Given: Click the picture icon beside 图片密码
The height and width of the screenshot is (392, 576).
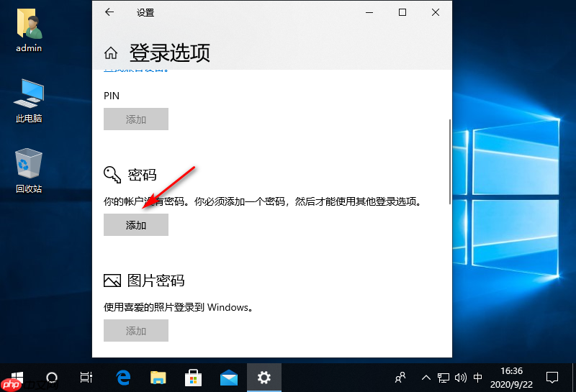Looking at the screenshot, I should click(112, 281).
